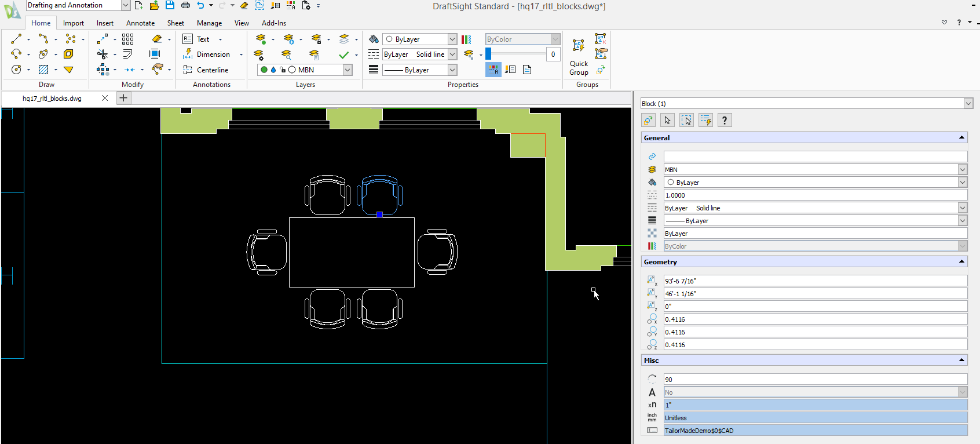Click the Pattern array tool icon
980x444 pixels.
128,39
